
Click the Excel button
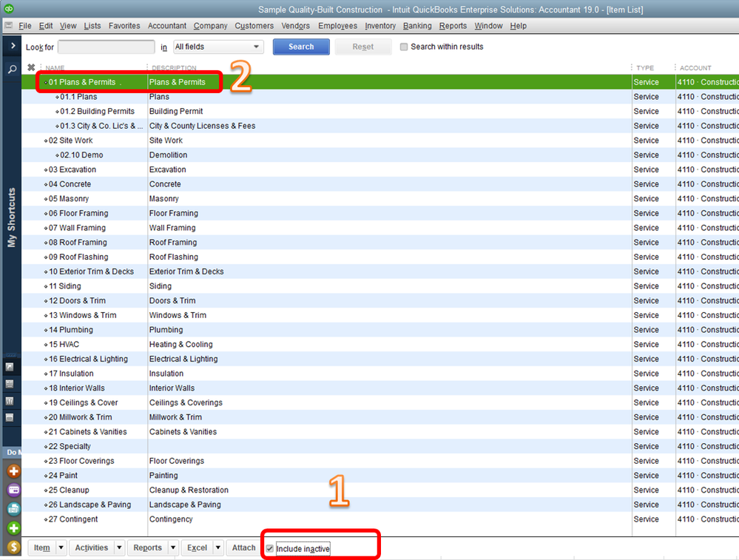(x=197, y=547)
